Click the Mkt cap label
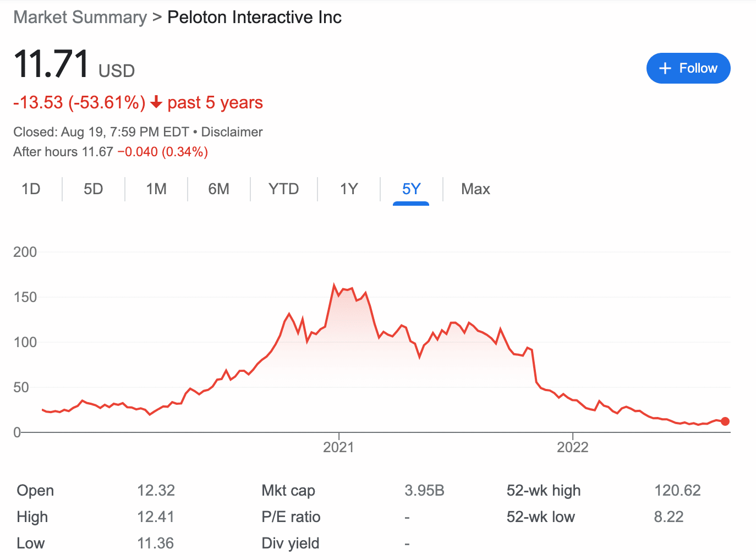 pyautogui.click(x=288, y=490)
